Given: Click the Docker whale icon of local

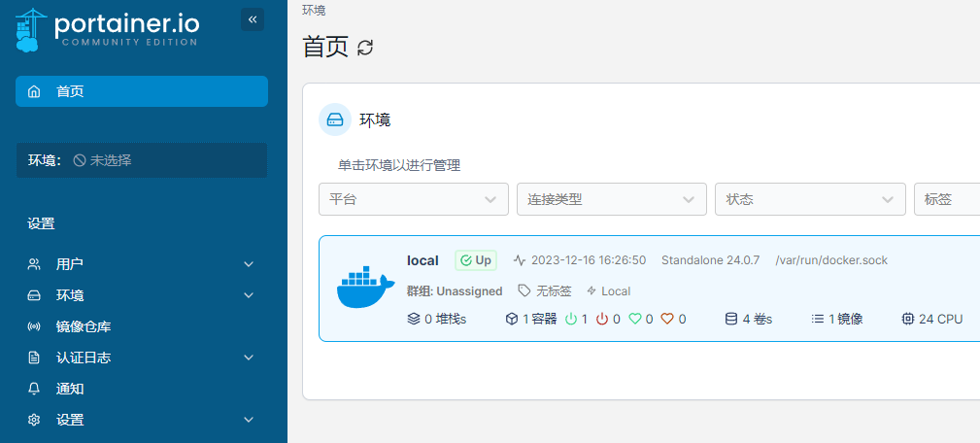Looking at the screenshot, I should [x=365, y=289].
